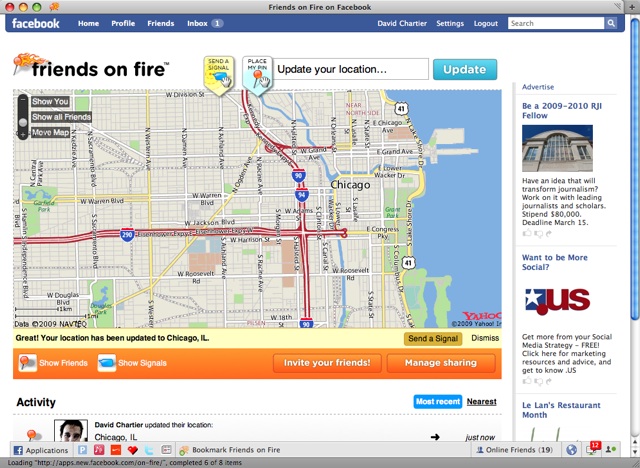Open the pink application icon in bottom bar

pyautogui.click(x=99, y=450)
